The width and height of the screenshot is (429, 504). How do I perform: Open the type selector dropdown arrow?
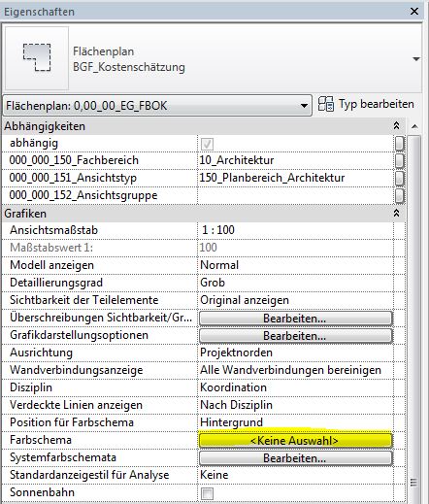416,59
